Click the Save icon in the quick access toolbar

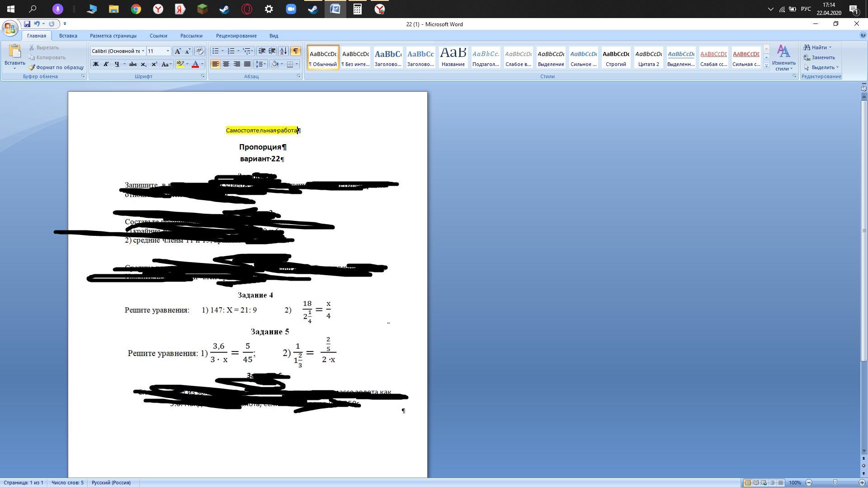point(27,24)
